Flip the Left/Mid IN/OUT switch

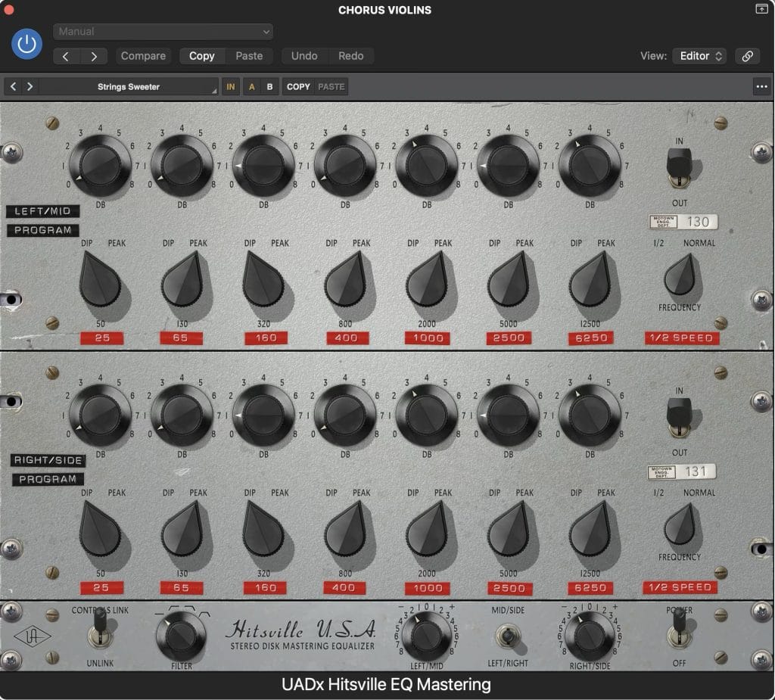(679, 169)
